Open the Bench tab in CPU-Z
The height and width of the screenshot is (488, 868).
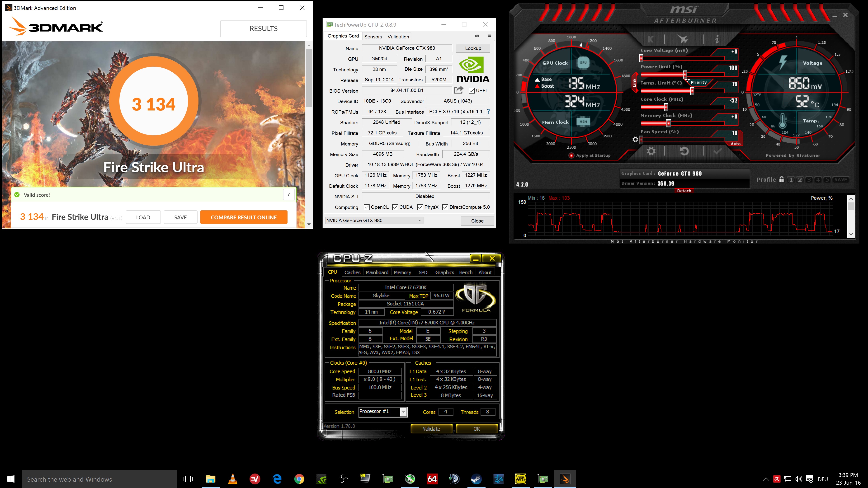pyautogui.click(x=466, y=272)
